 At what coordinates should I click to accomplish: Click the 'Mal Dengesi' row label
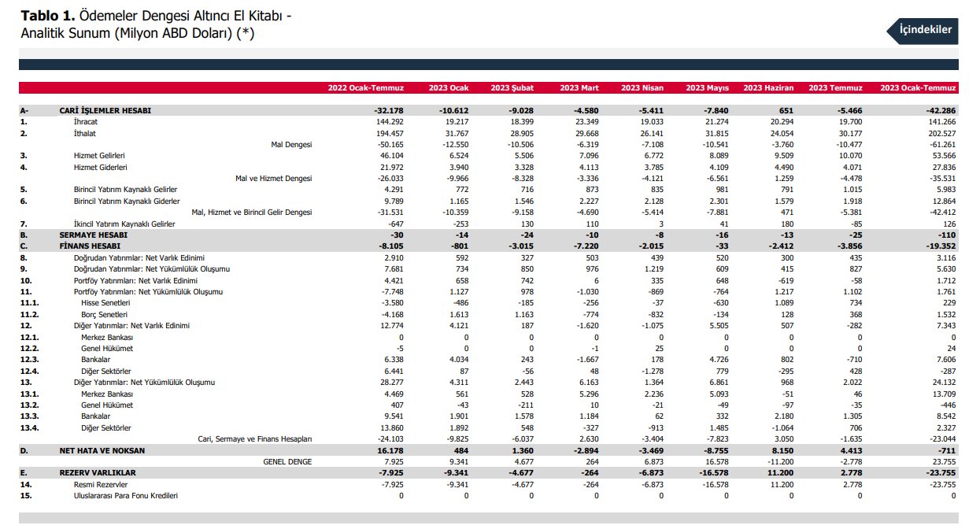point(291,145)
